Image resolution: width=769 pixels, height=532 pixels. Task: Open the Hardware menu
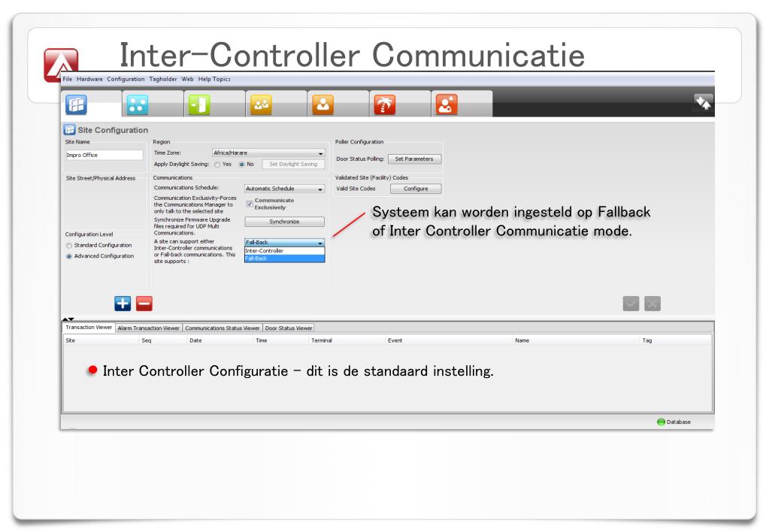pyautogui.click(x=89, y=79)
